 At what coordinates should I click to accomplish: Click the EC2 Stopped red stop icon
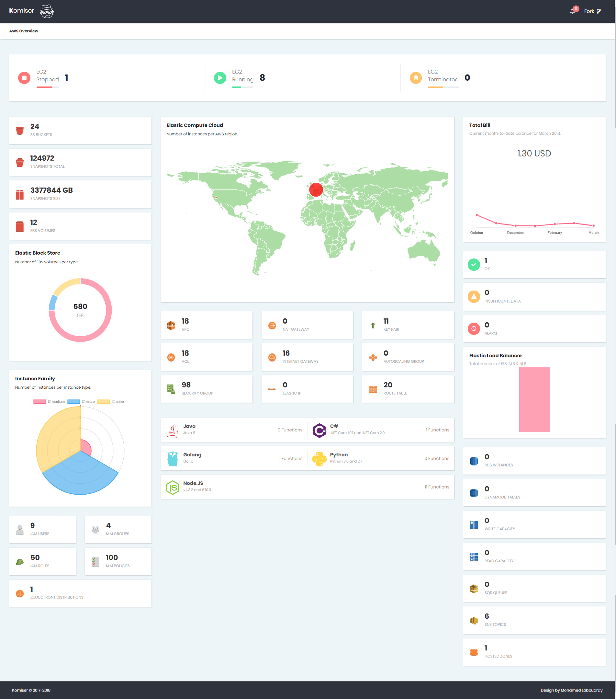click(24, 78)
